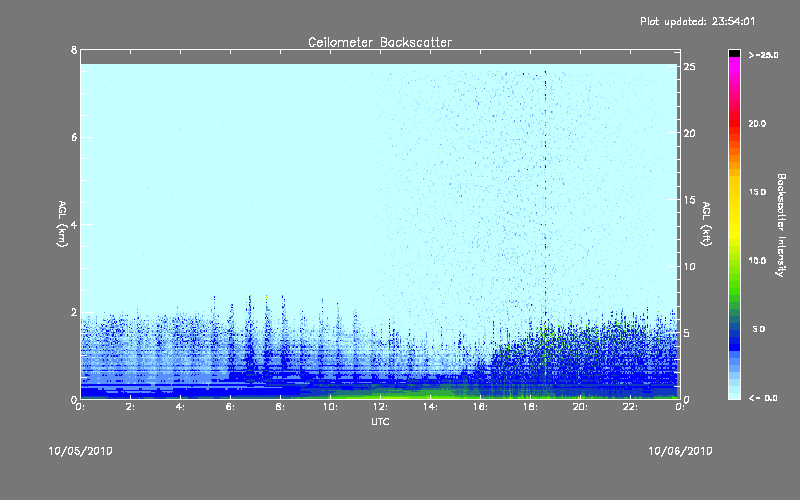Click the colorbar upper limit '>=25.0' label
The height and width of the screenshot is (500, 800).
(x=763, y=55)
